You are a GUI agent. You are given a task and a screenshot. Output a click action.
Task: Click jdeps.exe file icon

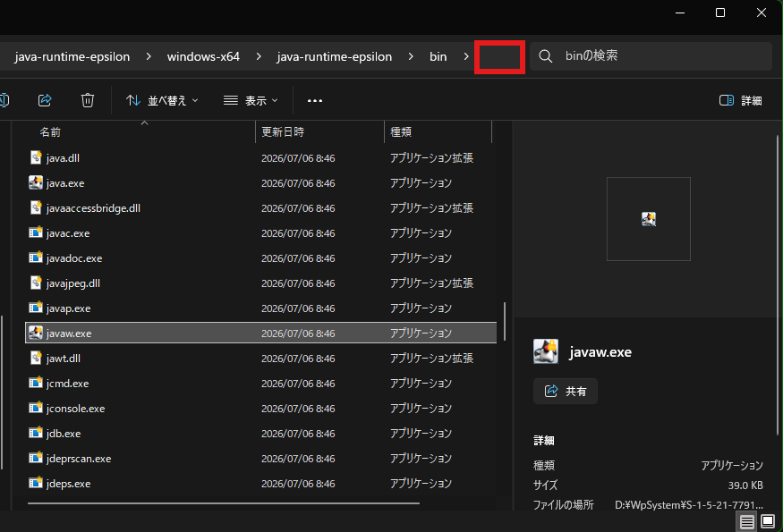coord(36,483)
